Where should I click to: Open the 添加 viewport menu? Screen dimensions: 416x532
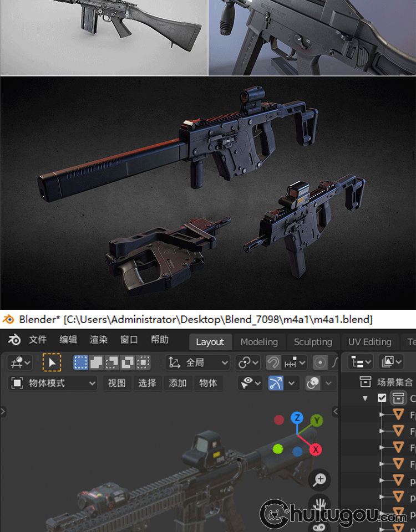click(x=177, y=383)
